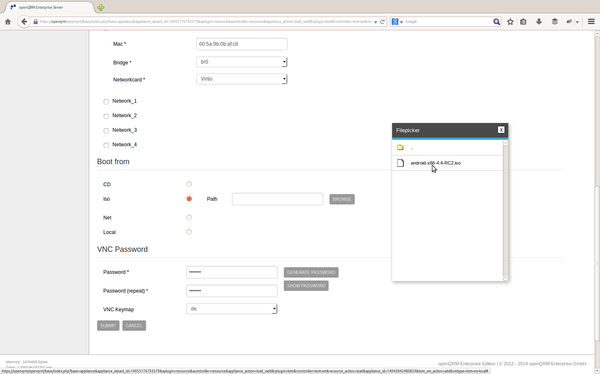Click the browser home icon
This screenshot has width=600, height=374.
[x=8, y=22]
